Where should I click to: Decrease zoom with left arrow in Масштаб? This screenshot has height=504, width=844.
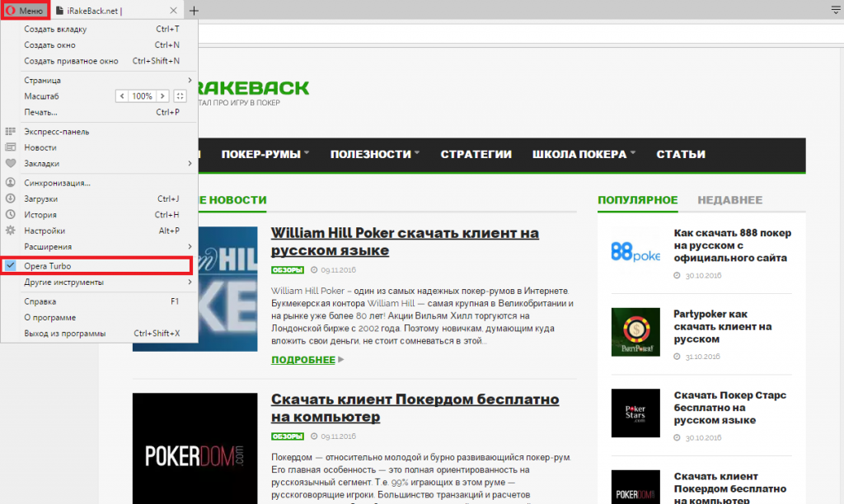(x=122, y=96)
